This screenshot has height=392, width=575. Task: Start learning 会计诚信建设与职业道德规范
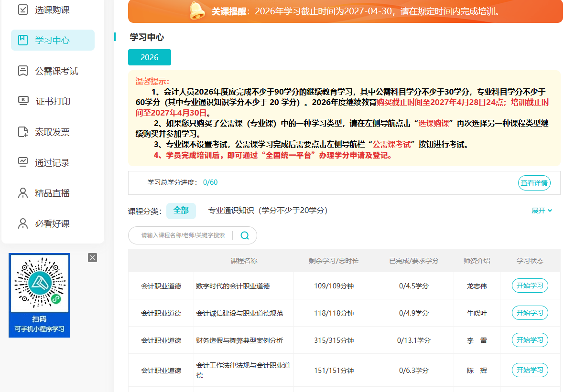530,313
